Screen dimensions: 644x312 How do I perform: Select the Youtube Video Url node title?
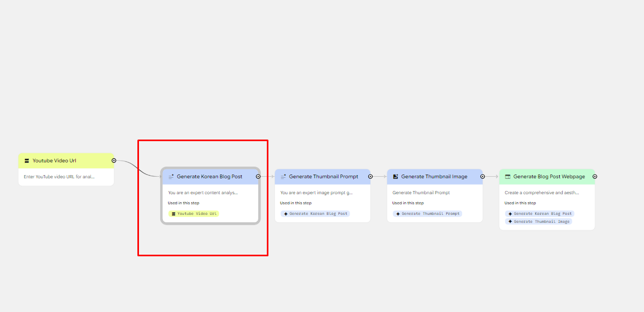[x=55, y=161]
